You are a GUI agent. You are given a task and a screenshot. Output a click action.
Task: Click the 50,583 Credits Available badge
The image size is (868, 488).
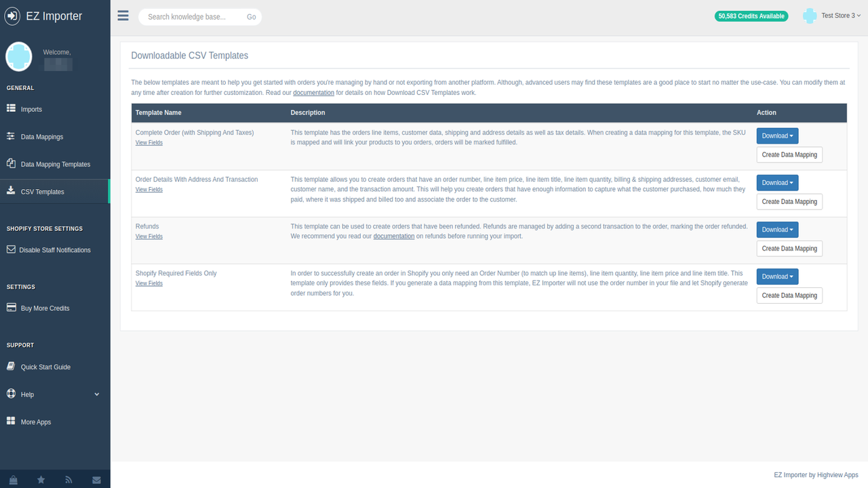(751, 16)
